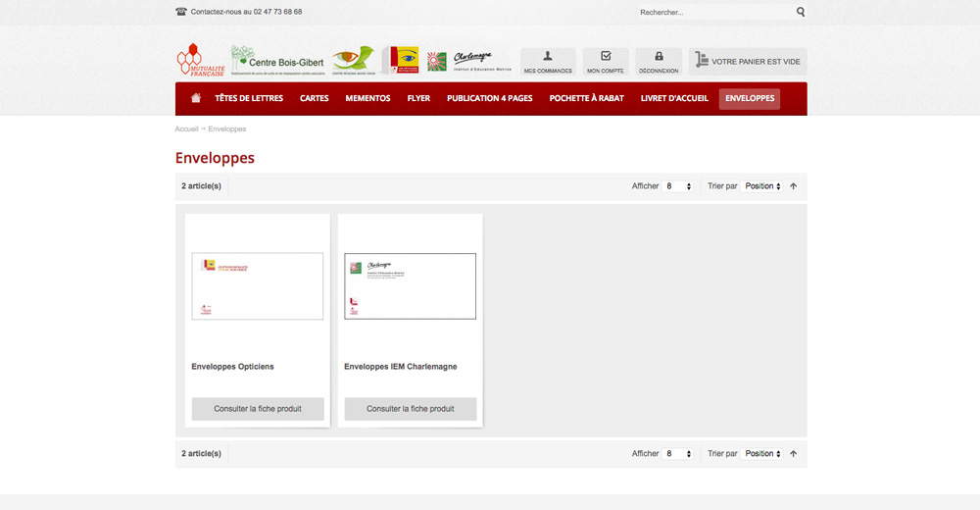Click the Enveloppes Opticiens thumbnail
Screen dimensions: 980x510
[258, 286]
